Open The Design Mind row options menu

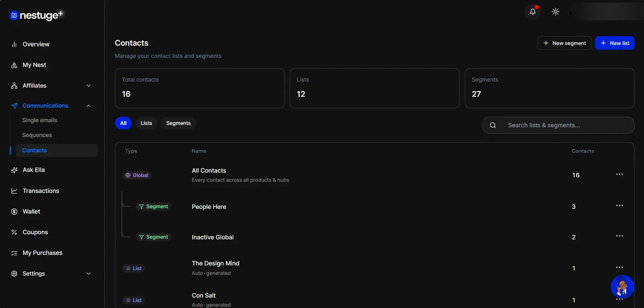click(619, 267)
